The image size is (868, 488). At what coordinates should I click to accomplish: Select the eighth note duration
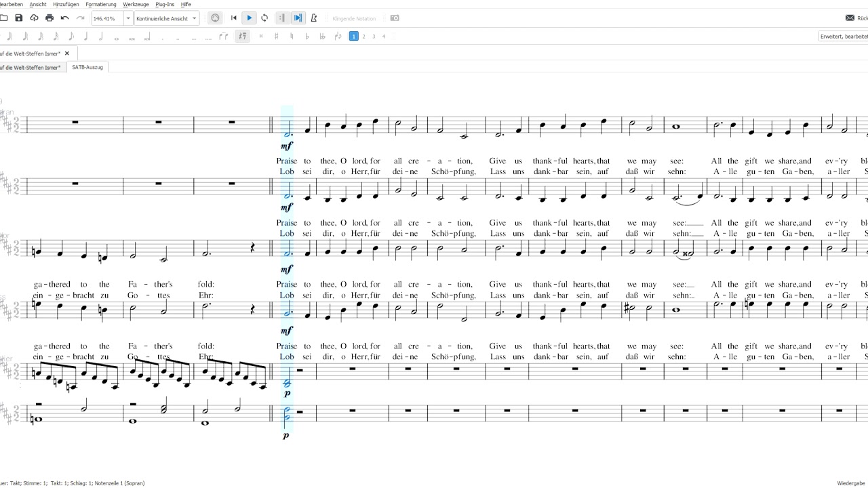71,37
